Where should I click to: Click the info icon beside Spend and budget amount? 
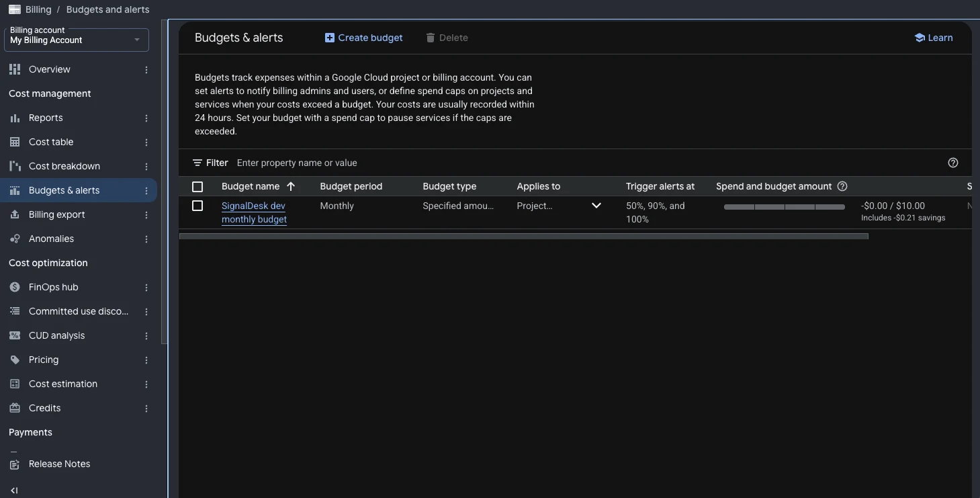coord(842,186)
